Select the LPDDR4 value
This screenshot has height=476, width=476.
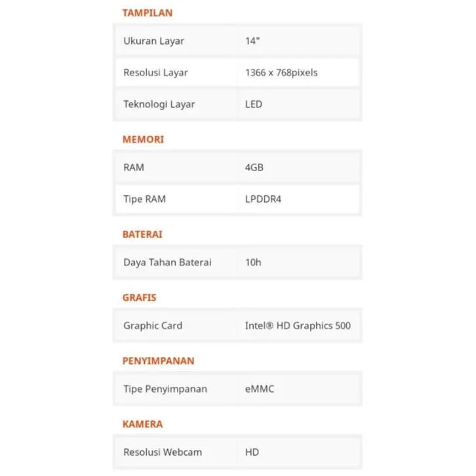point(263,199)
